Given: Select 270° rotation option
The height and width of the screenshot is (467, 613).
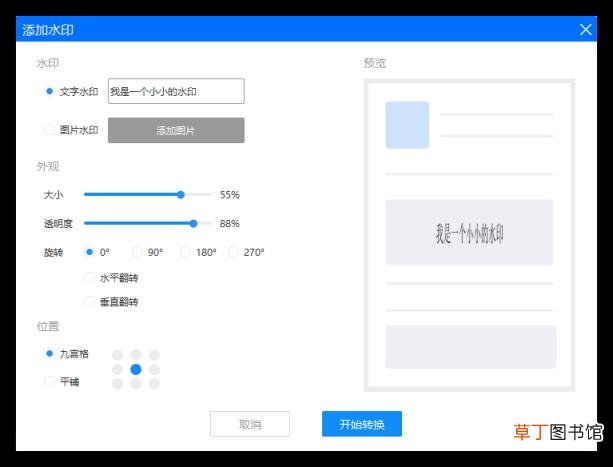Looking at the screenshot, I should 233,252.
